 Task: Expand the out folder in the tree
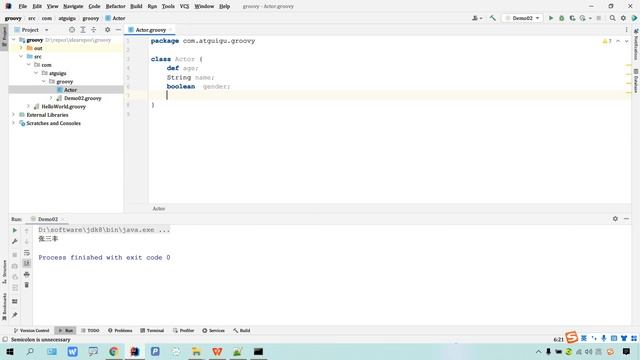(21, 48)
